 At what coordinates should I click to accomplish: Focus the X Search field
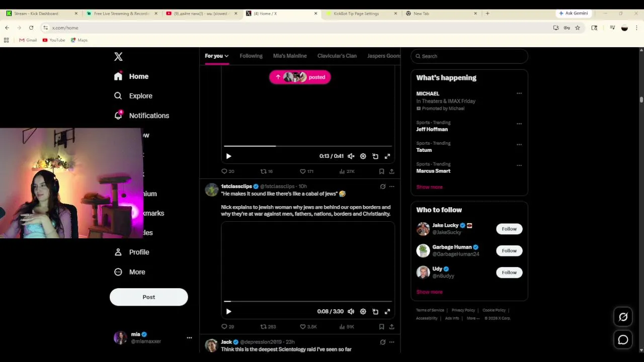[469, 56]
